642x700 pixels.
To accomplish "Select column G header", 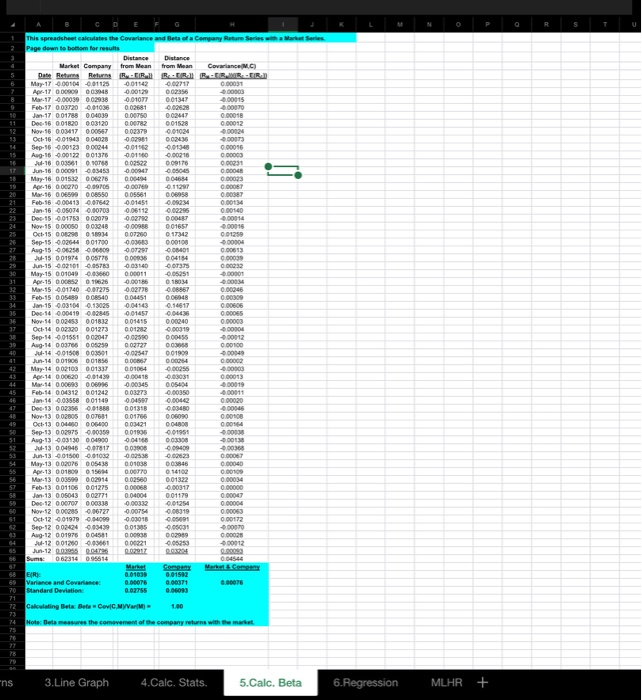I will [177, 25].
